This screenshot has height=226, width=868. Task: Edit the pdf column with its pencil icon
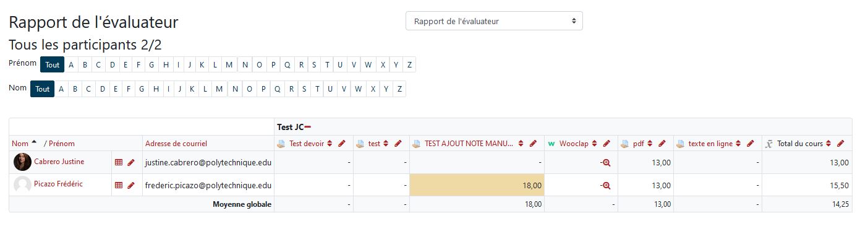(662, 144)
